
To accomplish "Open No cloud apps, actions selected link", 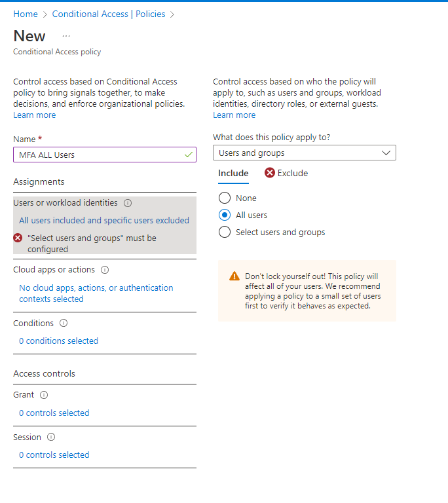I will 96,293.
